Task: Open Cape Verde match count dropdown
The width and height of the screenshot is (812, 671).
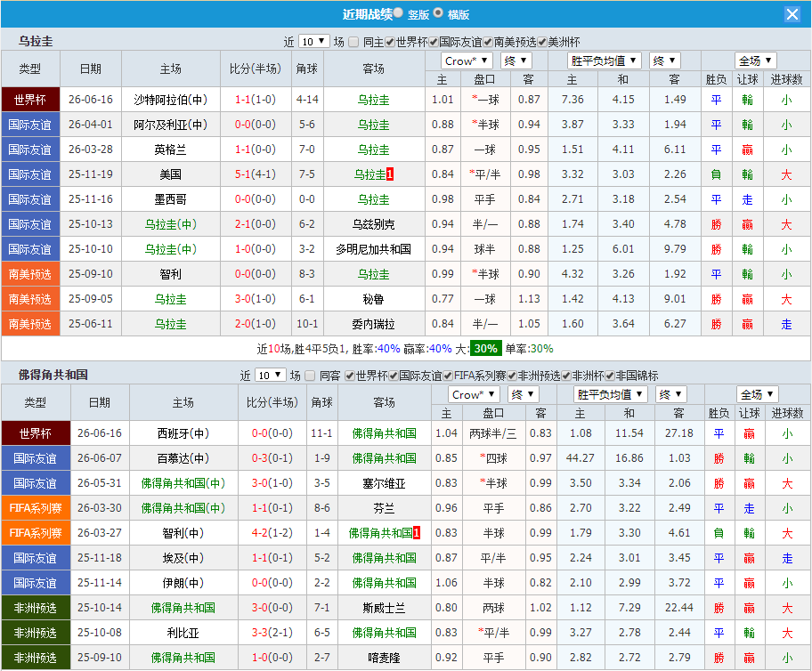Action: pyautogui.click(x=271, y=375)
